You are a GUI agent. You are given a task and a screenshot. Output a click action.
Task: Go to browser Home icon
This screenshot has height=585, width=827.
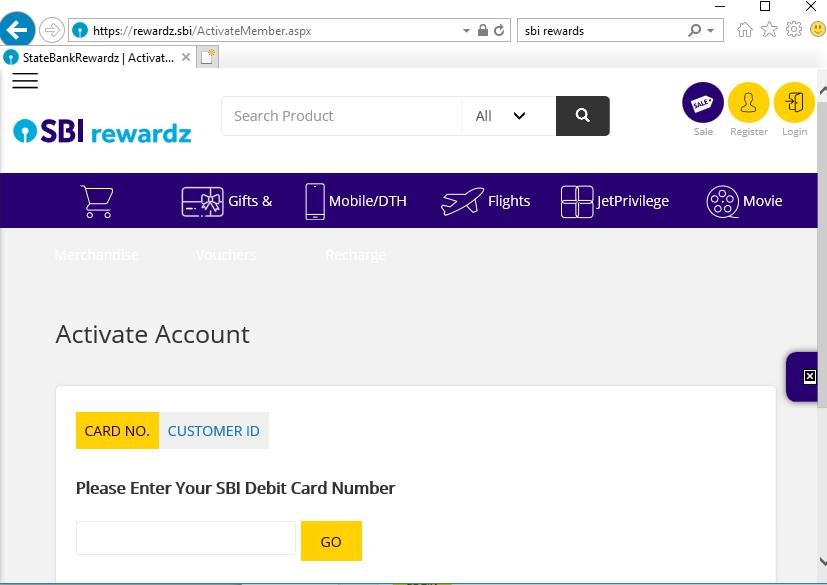click(x=745, y=30)
